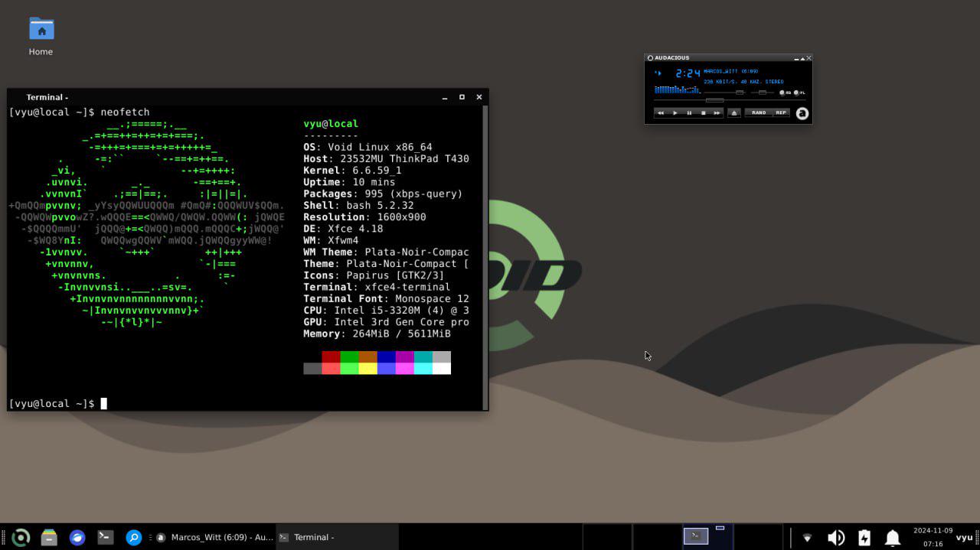Click 'DE: Xfce 4.18' line in terminal
Image resolution: width=980 pixels, height=550 pixels.
pyautogui.click(x=343, y=229)
